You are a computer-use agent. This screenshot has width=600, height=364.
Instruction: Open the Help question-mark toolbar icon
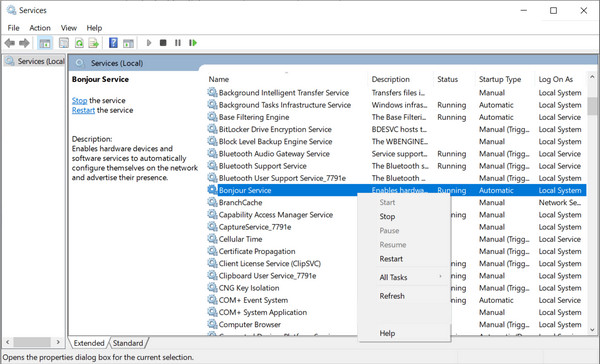(x=113, y=43)
